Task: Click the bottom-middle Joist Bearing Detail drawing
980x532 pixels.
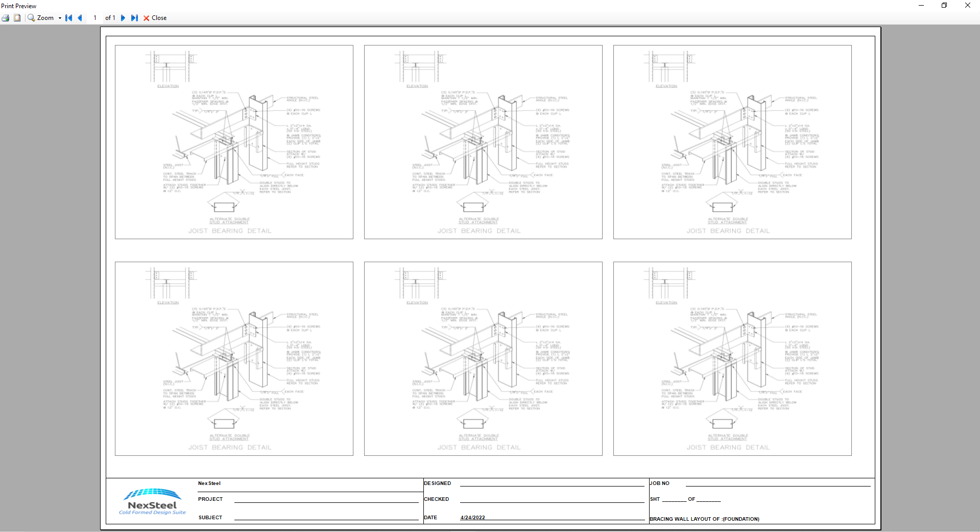Action: [483, 359]
